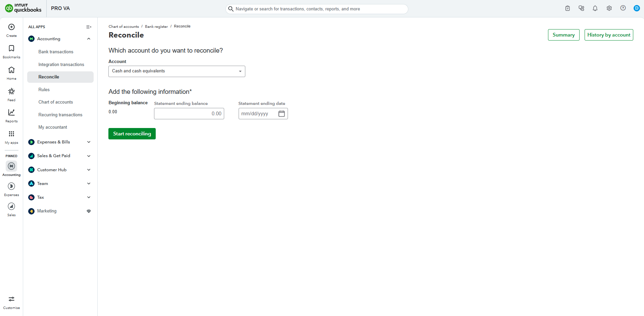Click the Marketing premium diamond icon

(89, 211)
